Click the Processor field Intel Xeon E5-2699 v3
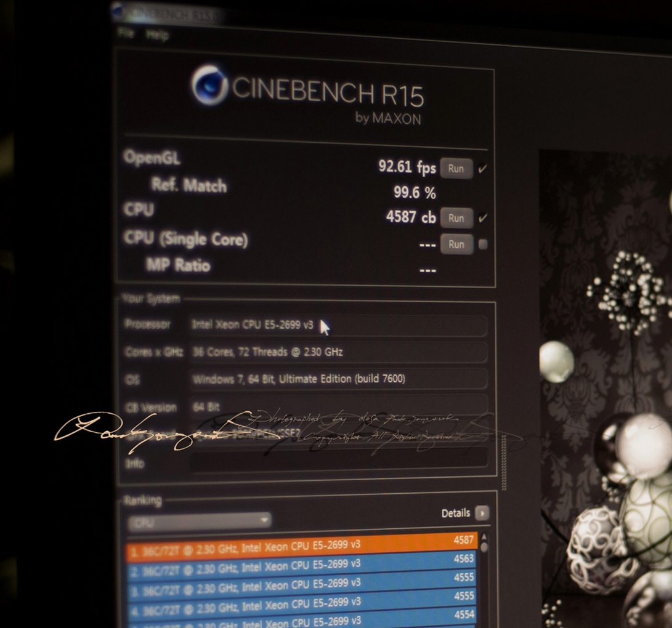Screen dimensions: 672x628 coord(338,326)
